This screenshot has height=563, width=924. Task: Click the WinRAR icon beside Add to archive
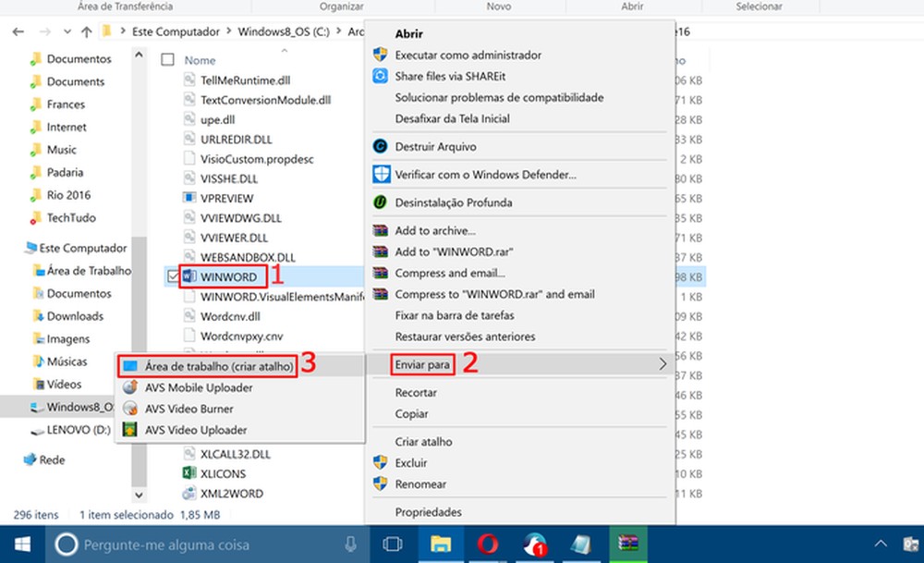coord(380,230)
